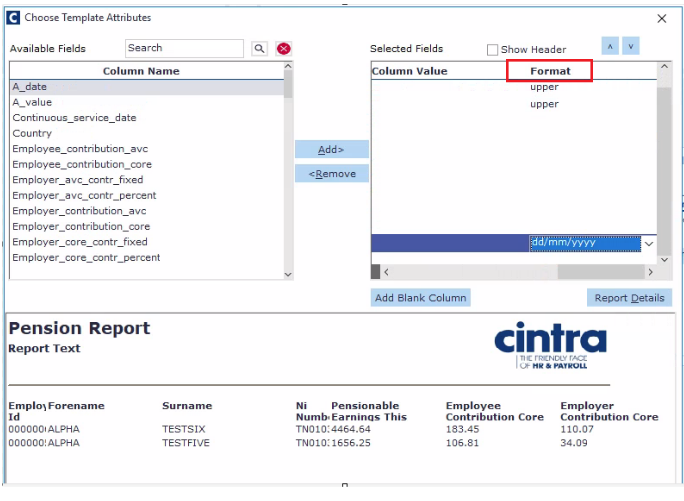Click the magnifier search icon

tap(259, 48)
